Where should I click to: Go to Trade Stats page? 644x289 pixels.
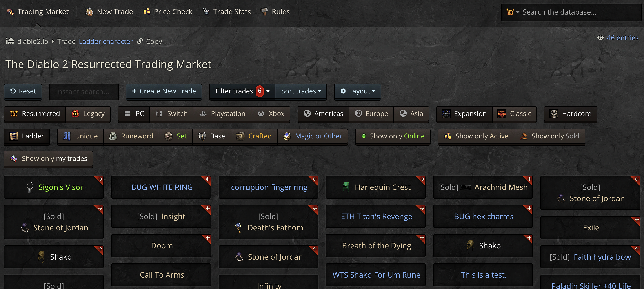227,12
